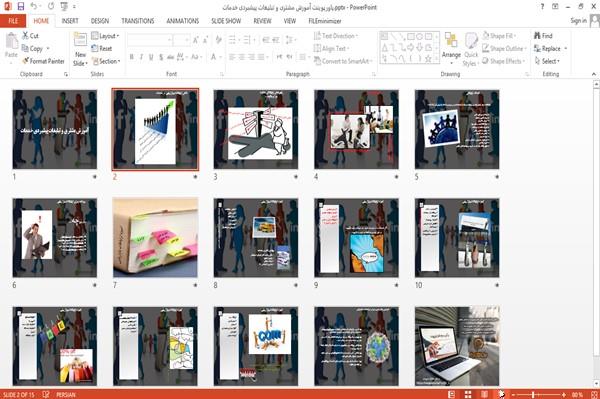Toggle Align Left paragraph
The width and height of the screenshot is (600, 399).
coord(232,57)
